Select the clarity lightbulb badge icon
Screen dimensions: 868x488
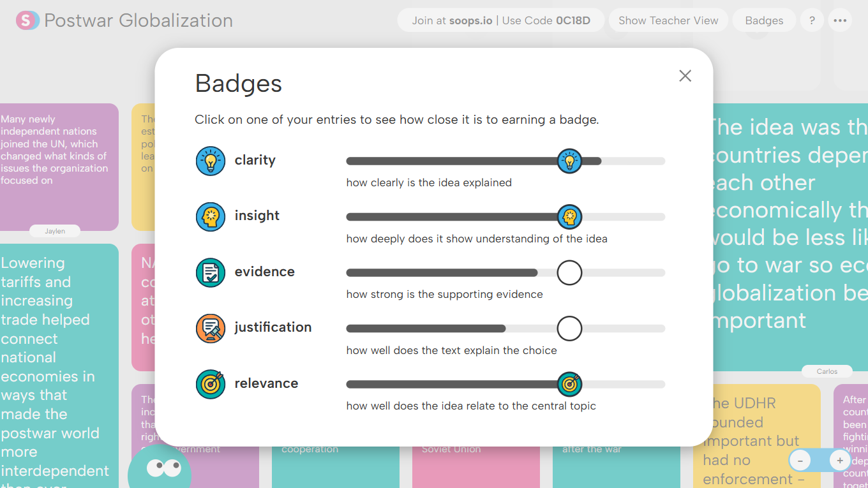(211, 161)
